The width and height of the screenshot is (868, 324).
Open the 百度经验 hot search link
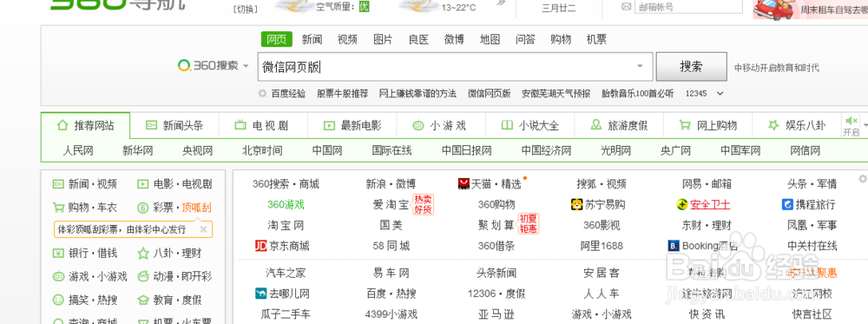[x=288, y=94]
